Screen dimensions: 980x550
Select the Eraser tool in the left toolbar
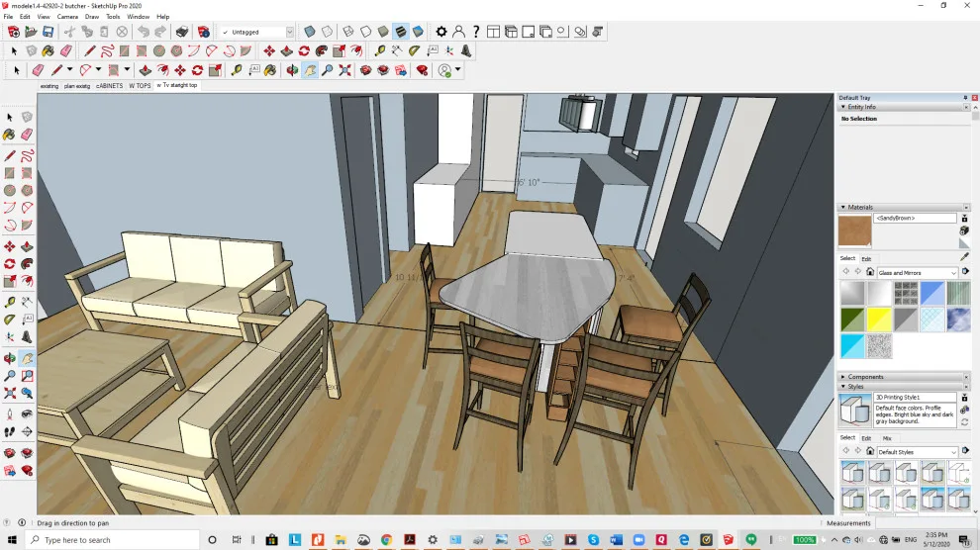tap(27, 135)
